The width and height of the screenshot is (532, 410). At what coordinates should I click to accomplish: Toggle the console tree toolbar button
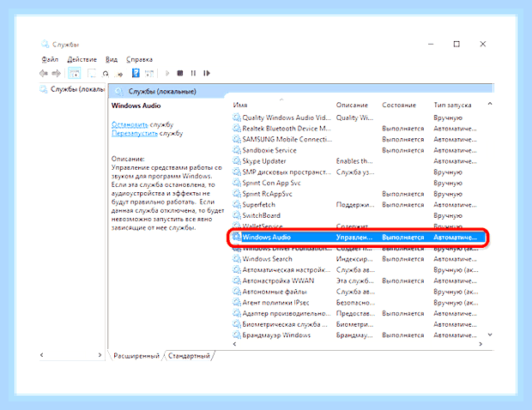coord(75,73)
